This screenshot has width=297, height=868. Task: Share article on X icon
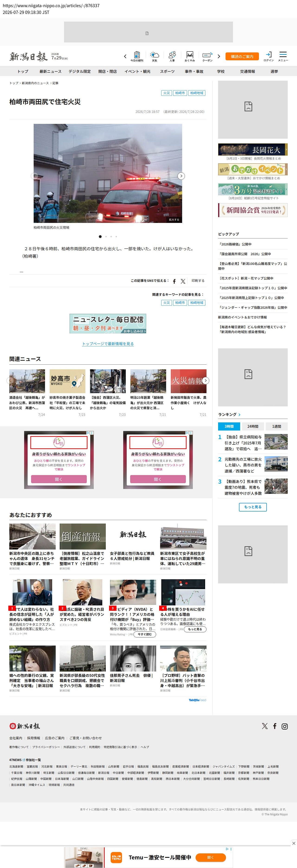183,281
